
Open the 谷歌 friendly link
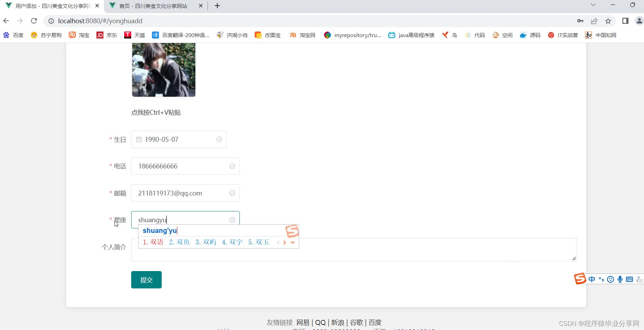click(356, 322)
